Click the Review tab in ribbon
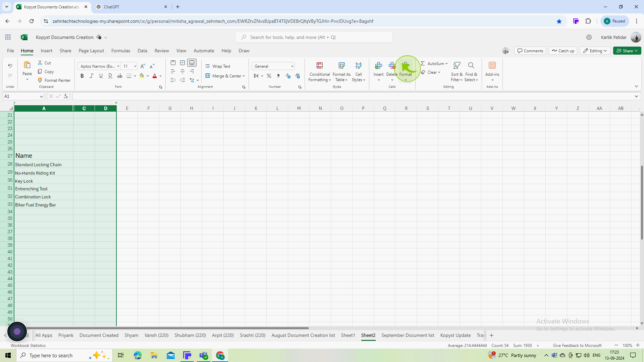This screenshot has width=644, height=362. [x=161, y=50]
